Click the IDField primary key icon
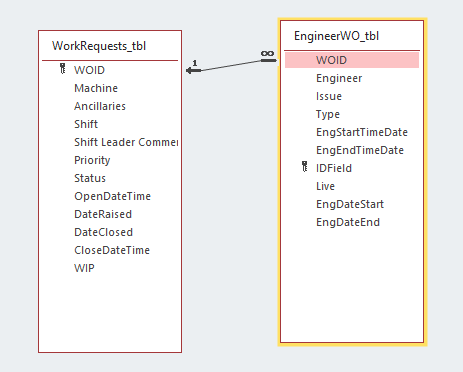Image resolution: width=463 pixels, height=372 pixels. [x=305, y=167]
